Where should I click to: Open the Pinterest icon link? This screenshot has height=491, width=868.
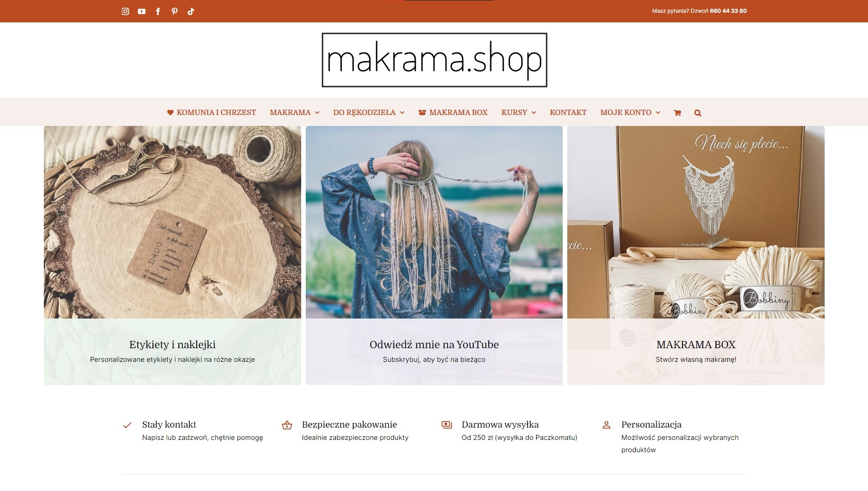(174, 11)
